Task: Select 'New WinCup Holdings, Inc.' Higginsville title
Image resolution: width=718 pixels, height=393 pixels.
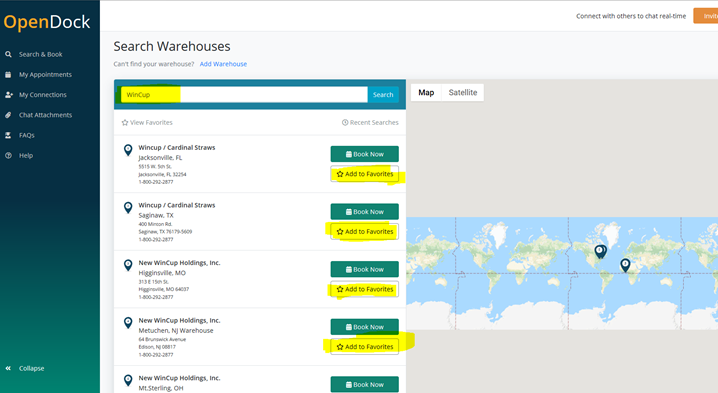Action: pos(180,263)
